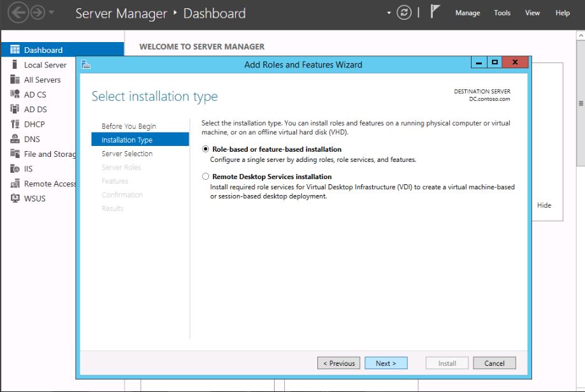Image resolution: width=585 pixels, height=392 pixels.
Task: Select Role-based or feature-based installation radio
Action: (x=205, y=149)
